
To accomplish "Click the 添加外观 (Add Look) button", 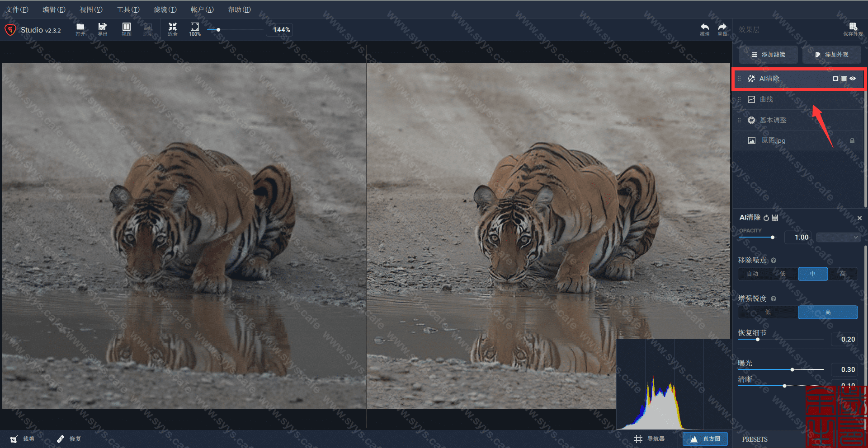I will pyautogui.click(x=832, y=54).
